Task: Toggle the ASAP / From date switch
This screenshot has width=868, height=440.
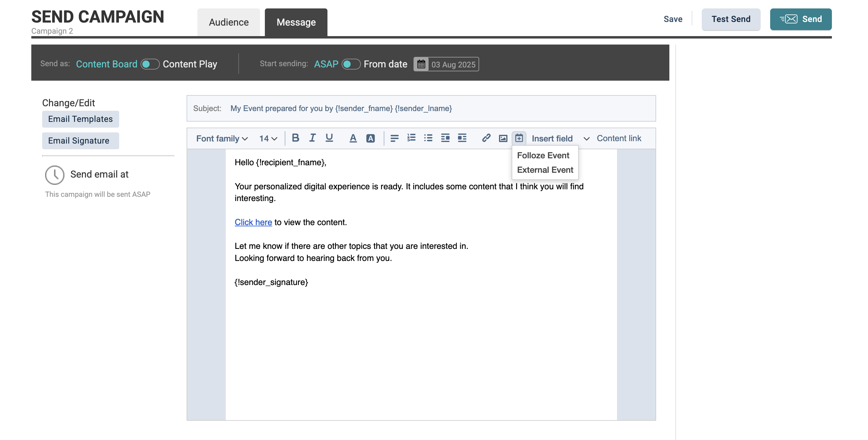Action: (x=351, y=64)
